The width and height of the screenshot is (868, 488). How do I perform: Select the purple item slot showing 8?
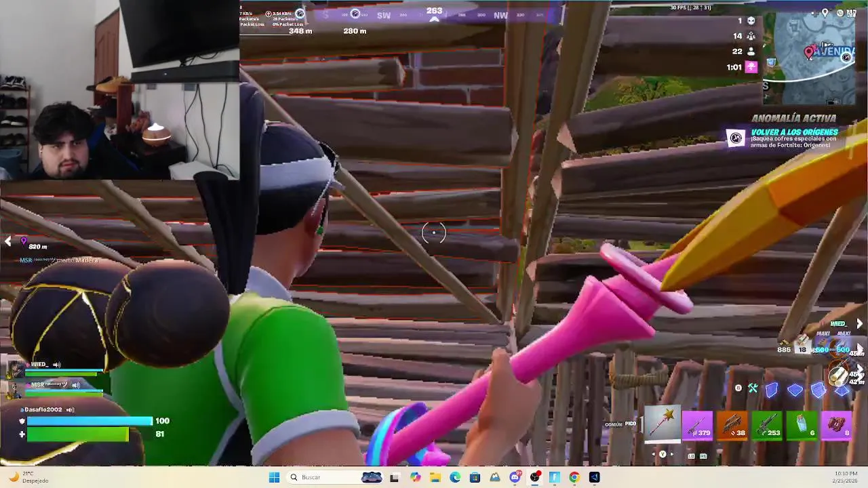(836, 426)
